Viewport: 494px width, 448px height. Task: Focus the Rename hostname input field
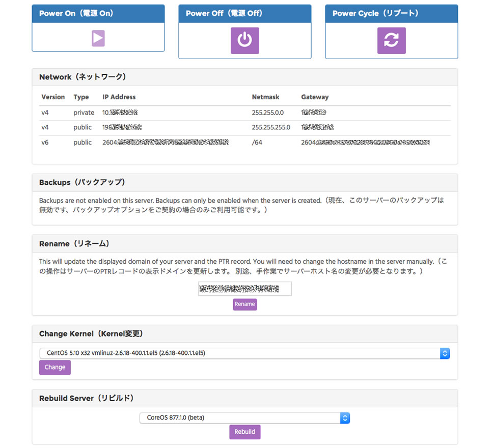pos(245,289)
